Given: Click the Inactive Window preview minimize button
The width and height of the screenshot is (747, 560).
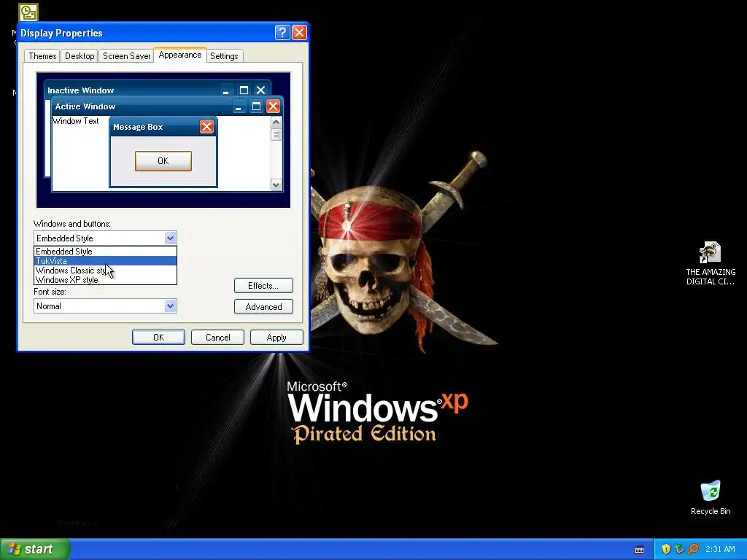Looking at the screenshot, I should tap(226, 90).
